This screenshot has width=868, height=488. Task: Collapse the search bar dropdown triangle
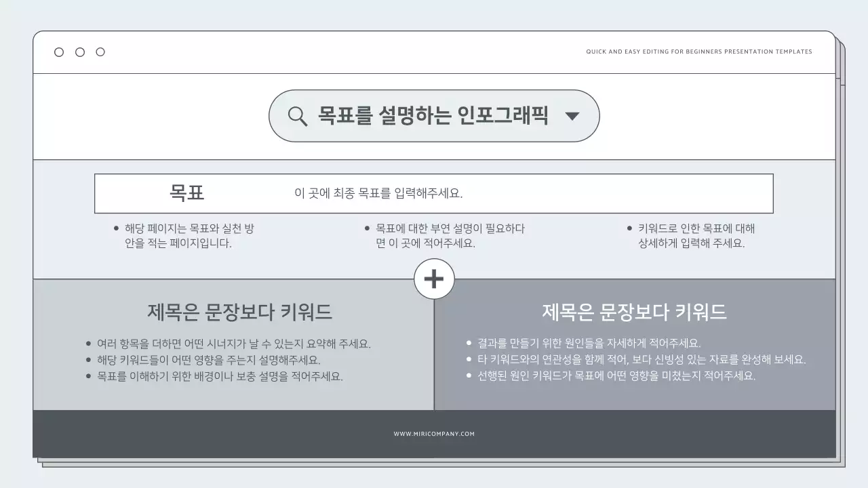pyautogui.click(x=573, y=115)
